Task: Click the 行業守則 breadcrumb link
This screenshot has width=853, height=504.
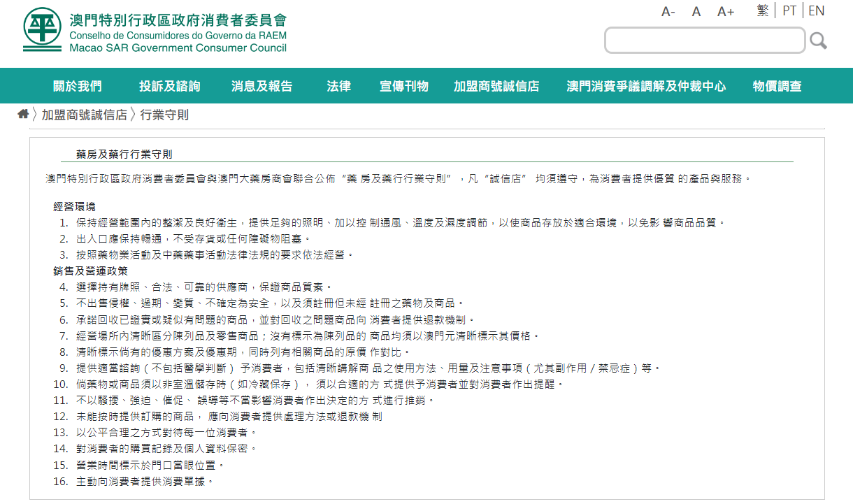Action: (164, 115)
